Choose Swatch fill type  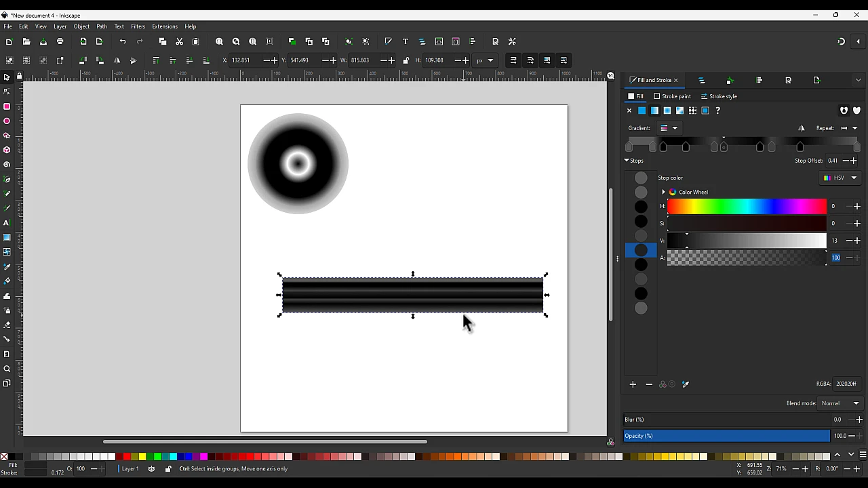click(x=705, y=110)
